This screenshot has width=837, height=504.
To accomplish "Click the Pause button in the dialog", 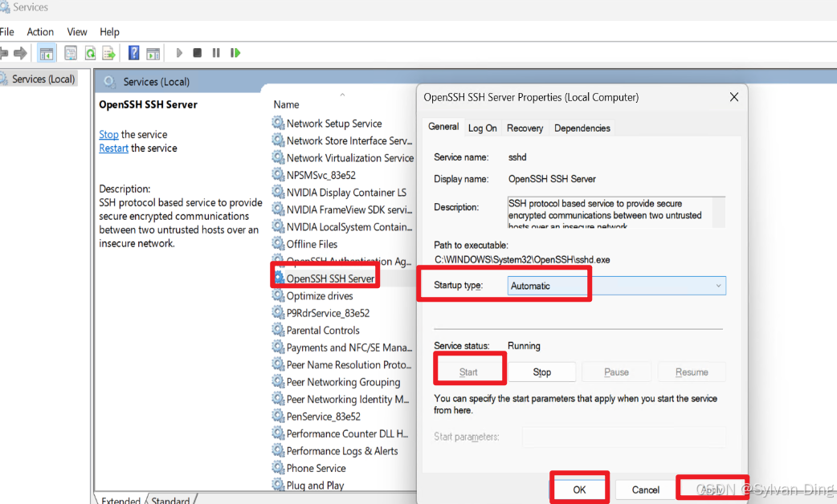I will [x=617, y=372].
